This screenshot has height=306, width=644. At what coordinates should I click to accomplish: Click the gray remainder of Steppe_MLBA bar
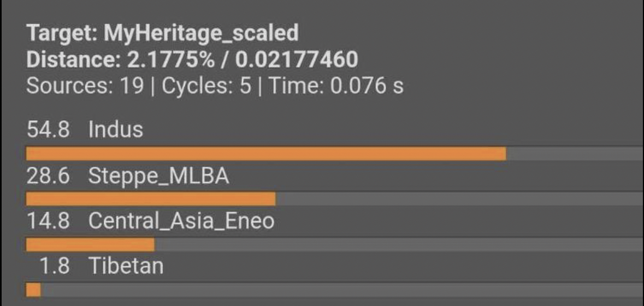click(x=459, y=199)
